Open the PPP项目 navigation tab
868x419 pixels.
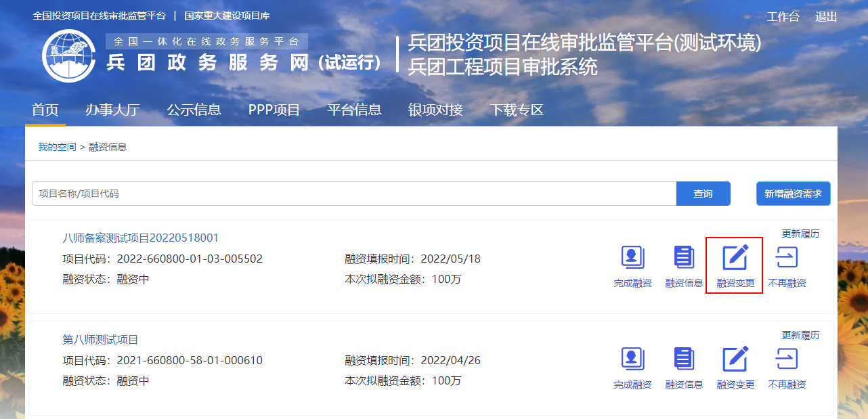tap(274, 110)
